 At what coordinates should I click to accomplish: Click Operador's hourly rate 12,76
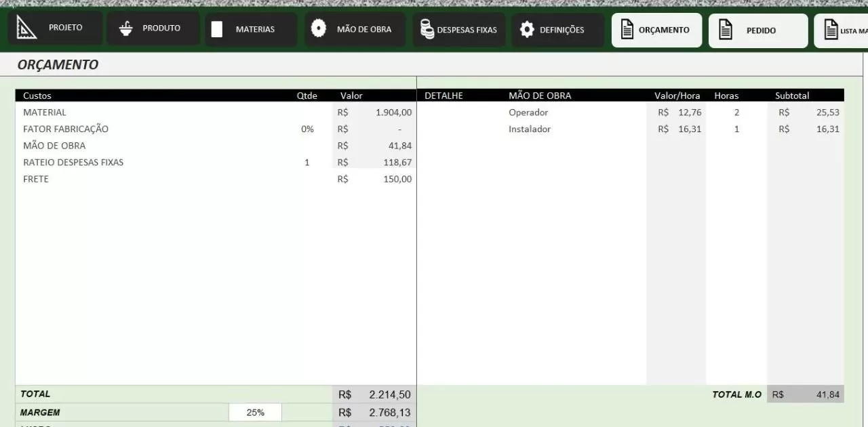(x=690, y=113)
